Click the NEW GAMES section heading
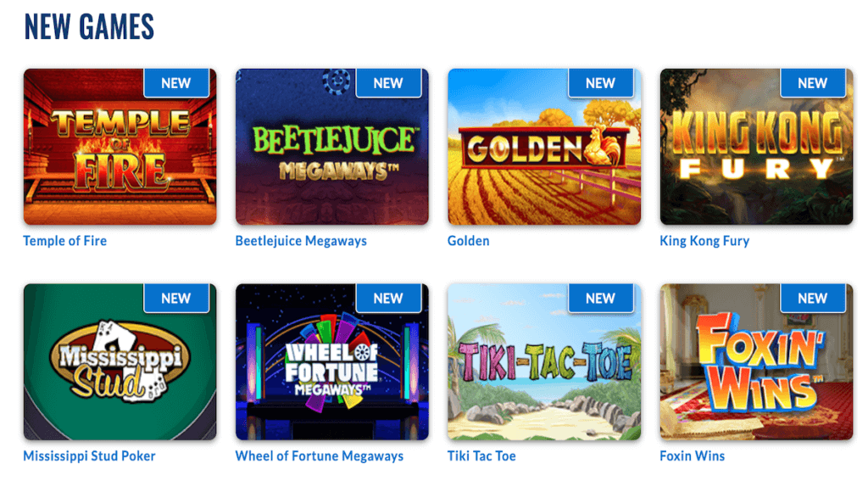The image size is (868, 492). click(x=89, y=27)
